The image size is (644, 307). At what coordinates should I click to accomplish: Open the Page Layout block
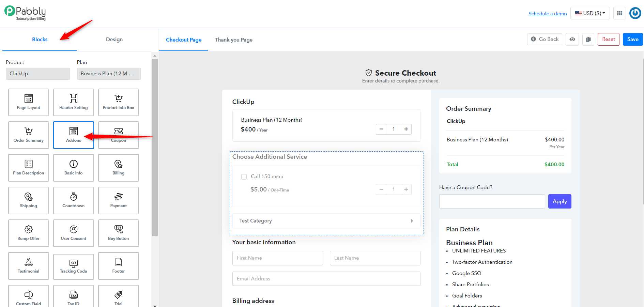[x=29, y=102]
